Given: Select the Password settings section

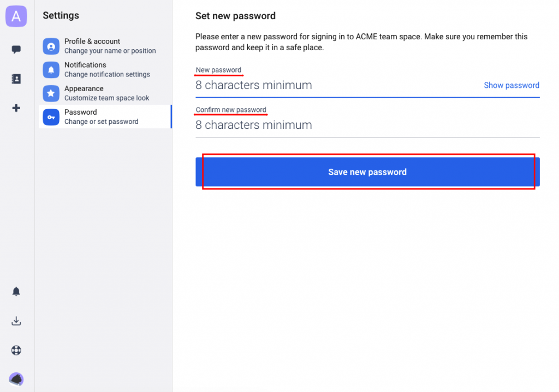Looking at the screenshot, I should click(x=104, y=116).
